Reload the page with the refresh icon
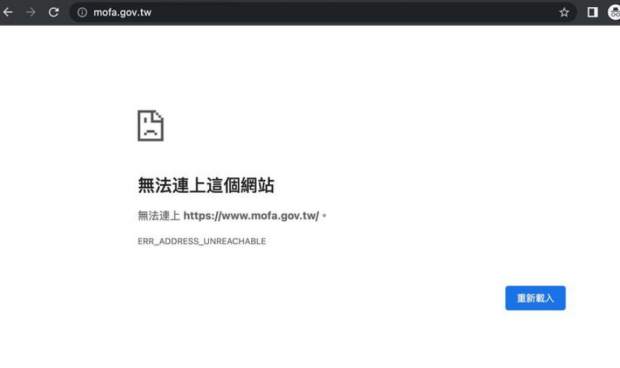 [x=54, y=12]
